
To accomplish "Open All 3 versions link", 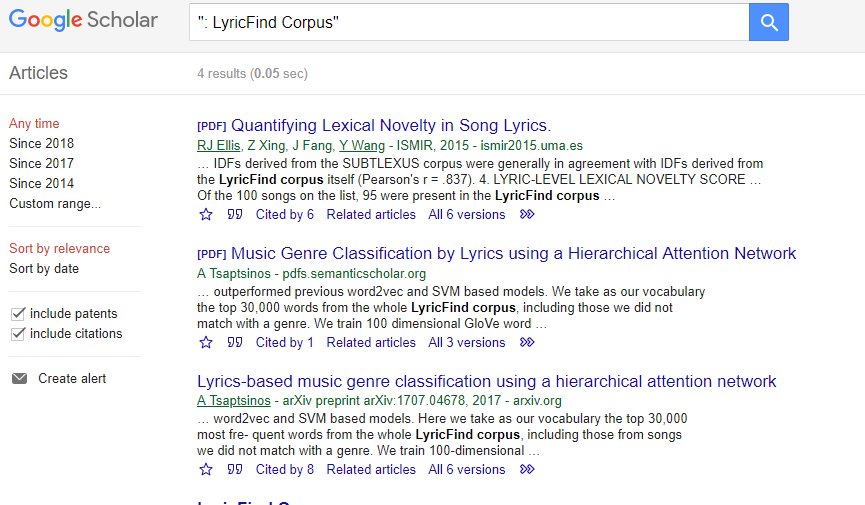I will point(467,343).
